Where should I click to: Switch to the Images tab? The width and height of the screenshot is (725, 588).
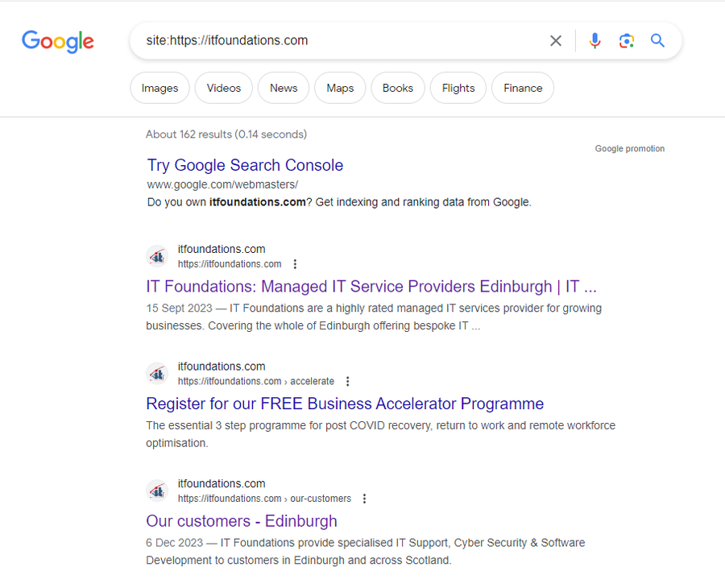pyautogui.click(x=159, y=88)
